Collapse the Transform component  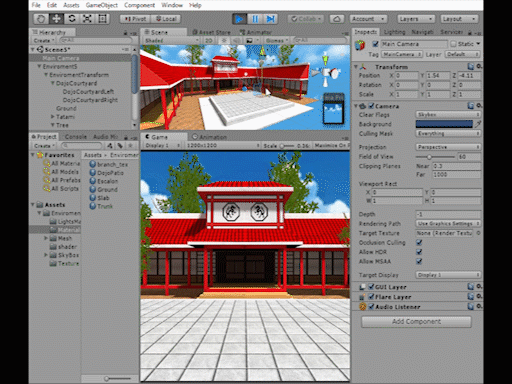click(356, 67)
